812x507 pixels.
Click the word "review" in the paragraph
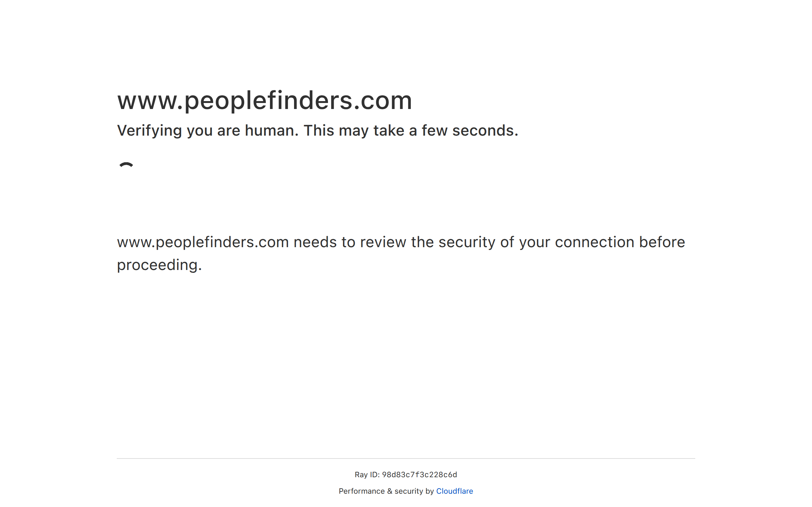(383, 242)
